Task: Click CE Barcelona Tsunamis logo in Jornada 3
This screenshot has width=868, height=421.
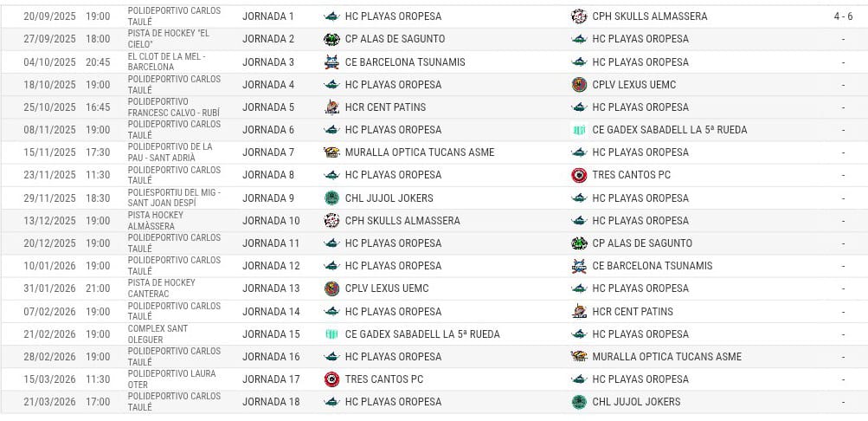Action: [331, 62]
